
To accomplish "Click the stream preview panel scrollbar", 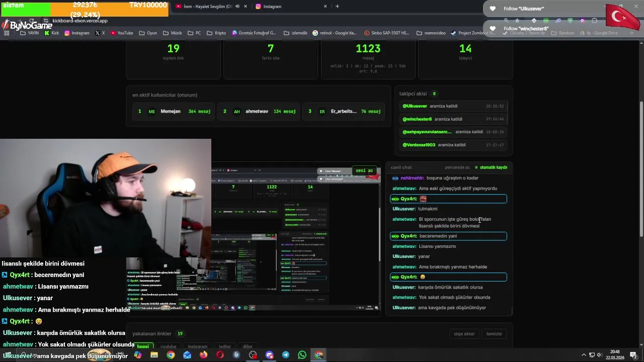I will 379,234.
